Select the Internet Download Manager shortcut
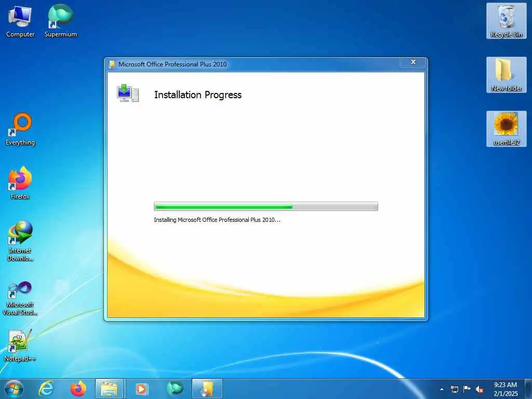Image resolution: width=532 pixels, height=399 pixels. click(x=20, y=241)
